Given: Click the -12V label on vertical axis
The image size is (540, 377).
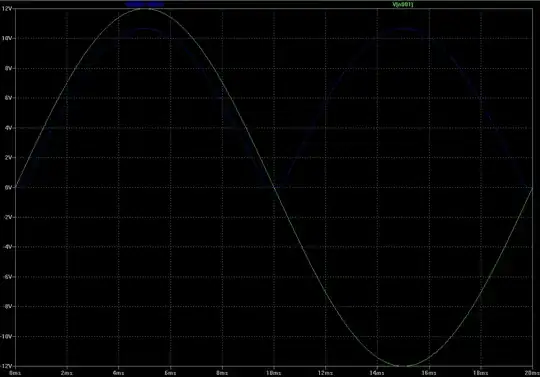Looking at the screenshot, I should (7, 366).
